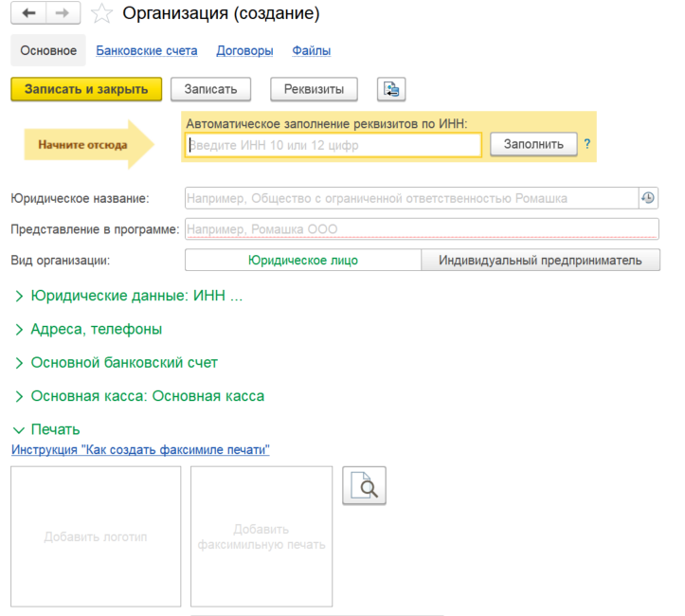Viewport: 685px width, 616px height.
Task: Expand Основная касса section
Action: pyautogui.click(x=140, y=396)
